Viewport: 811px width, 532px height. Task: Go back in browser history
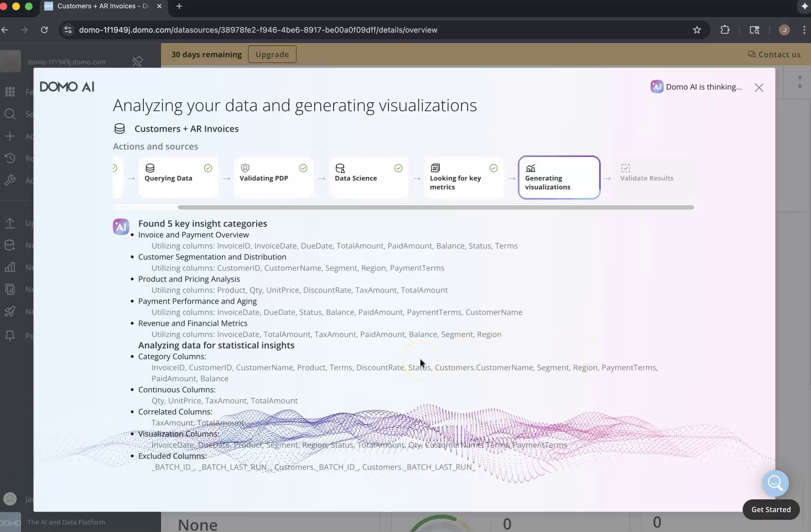(x=5, y=30)
